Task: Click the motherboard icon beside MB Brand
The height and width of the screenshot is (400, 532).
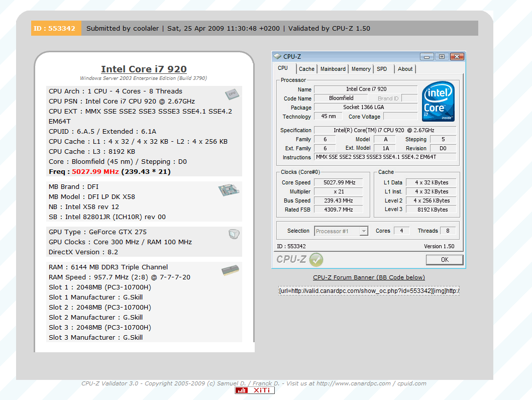Action: [x=229, y=190]
